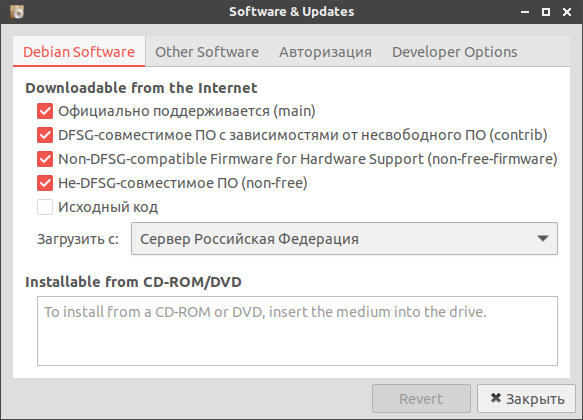Enable the Исходный код checkbox
Screen dimensions: 583x420
45,207
